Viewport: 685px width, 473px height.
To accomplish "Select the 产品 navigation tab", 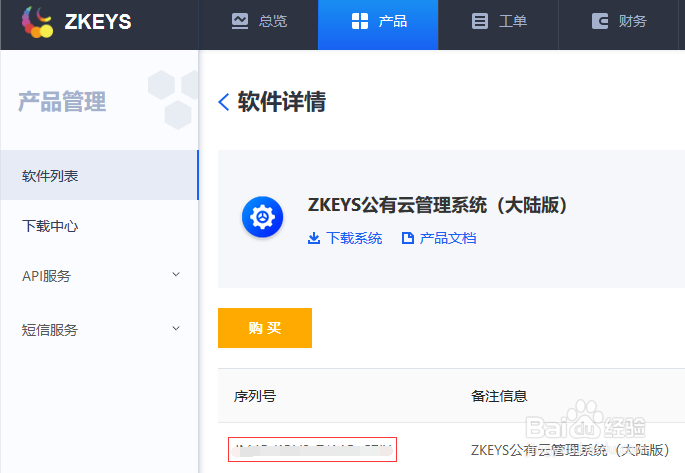I will [378, 24].
